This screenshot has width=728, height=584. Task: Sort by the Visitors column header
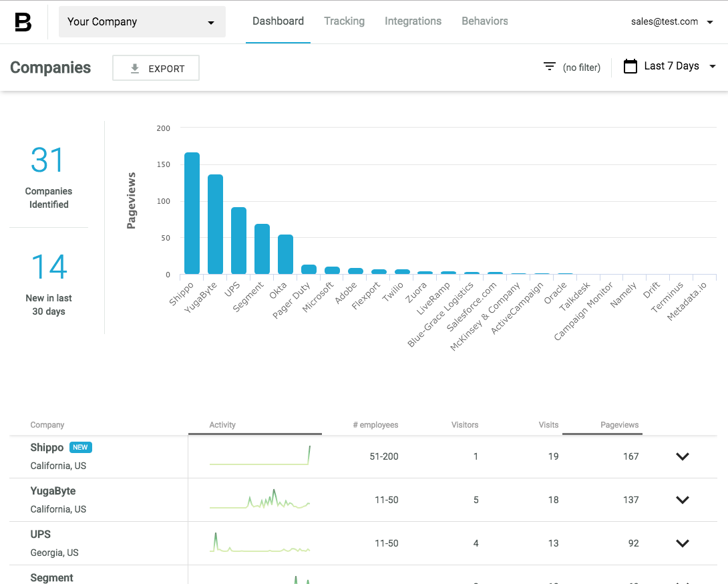tap(465, 425)
